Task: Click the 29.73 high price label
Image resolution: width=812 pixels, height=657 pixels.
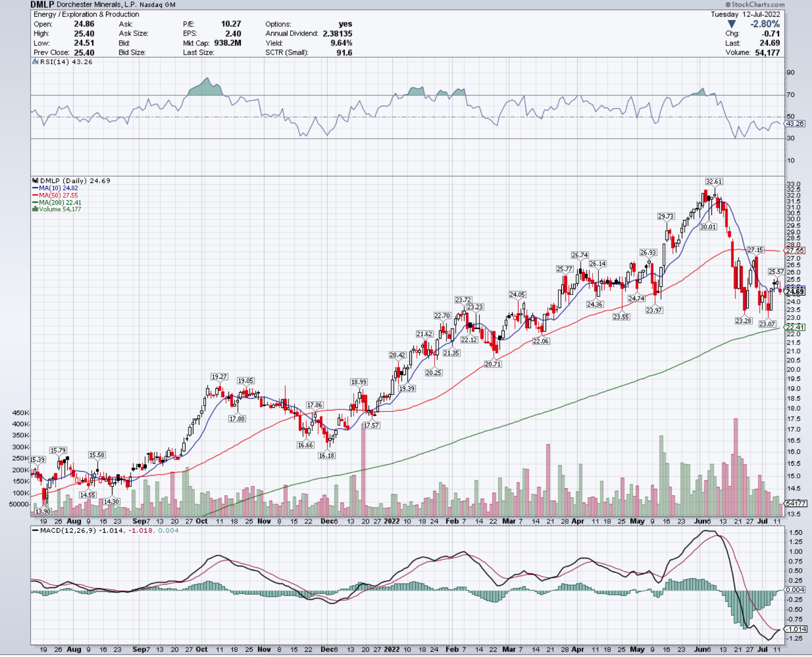Action: (x=665, y=216)
